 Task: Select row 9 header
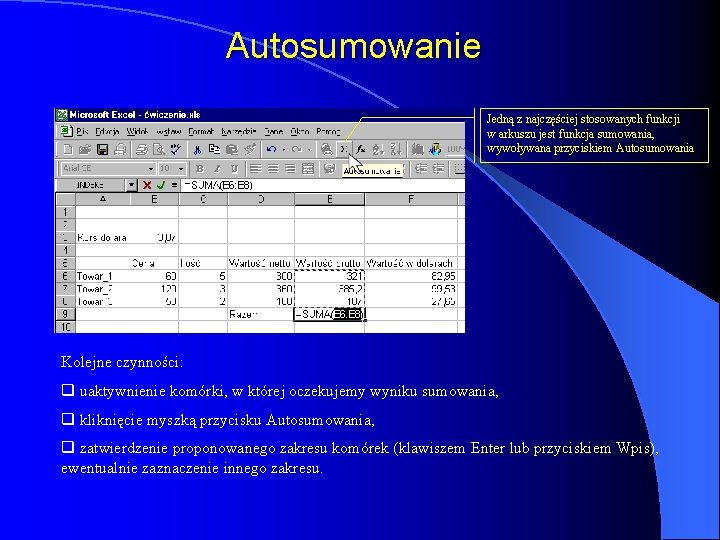66,314
